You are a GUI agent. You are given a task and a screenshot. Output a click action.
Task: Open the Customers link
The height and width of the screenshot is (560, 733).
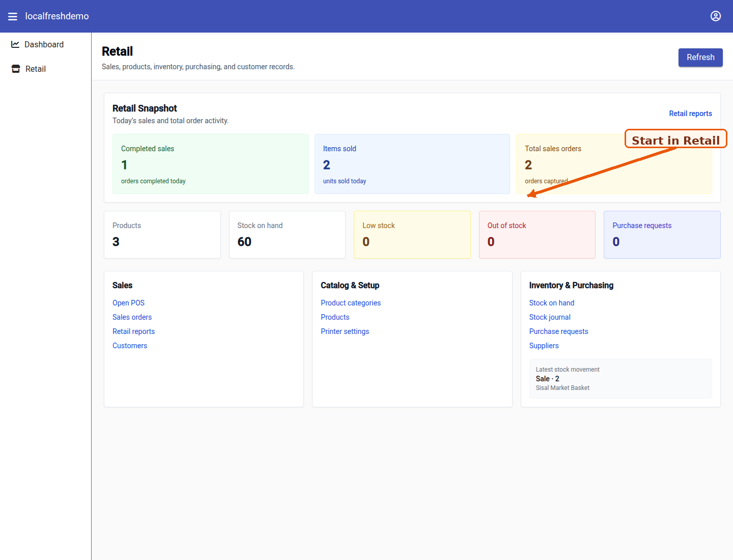coord(130,346)
